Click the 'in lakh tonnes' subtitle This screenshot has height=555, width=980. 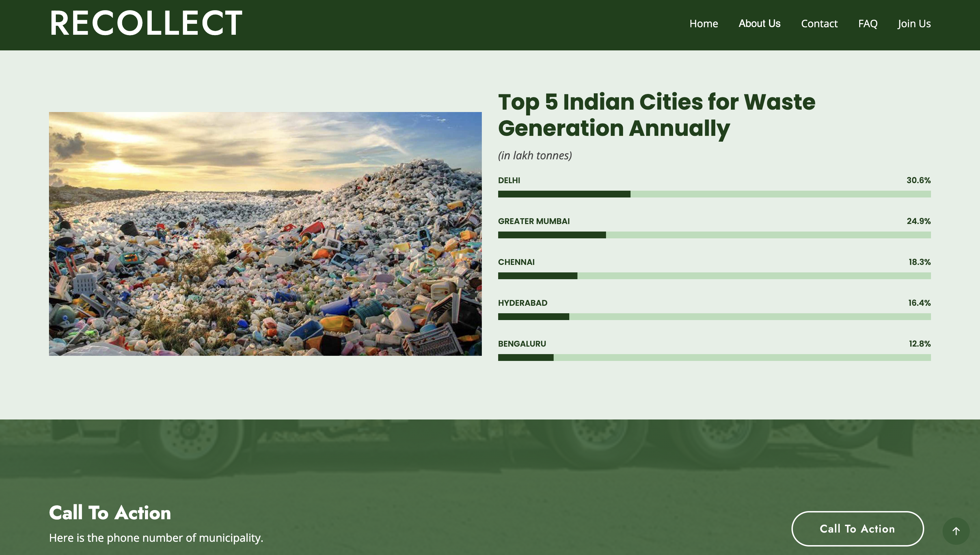(535, 156)
